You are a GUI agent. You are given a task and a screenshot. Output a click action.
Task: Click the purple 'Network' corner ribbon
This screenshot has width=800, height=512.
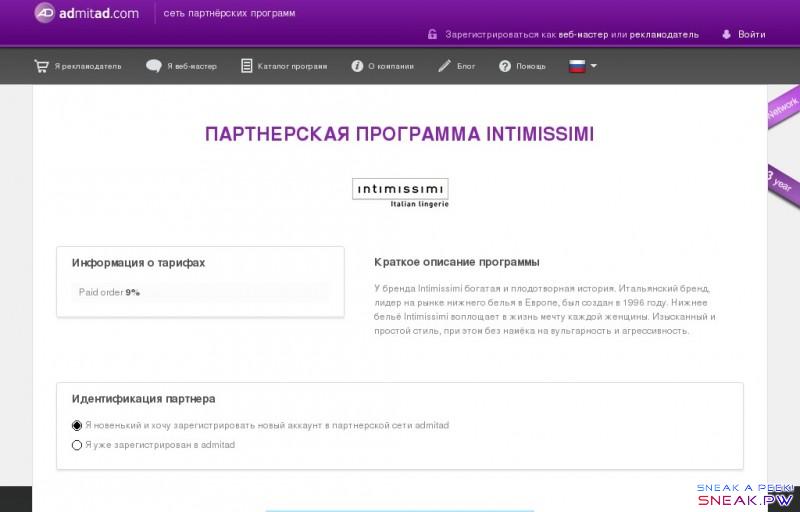[x=784, y=108]
